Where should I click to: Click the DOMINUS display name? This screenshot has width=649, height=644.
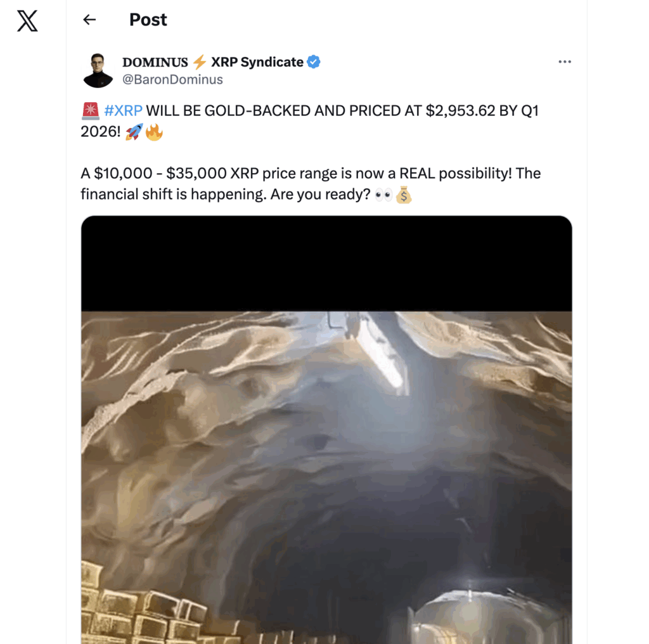pos(155,62)
